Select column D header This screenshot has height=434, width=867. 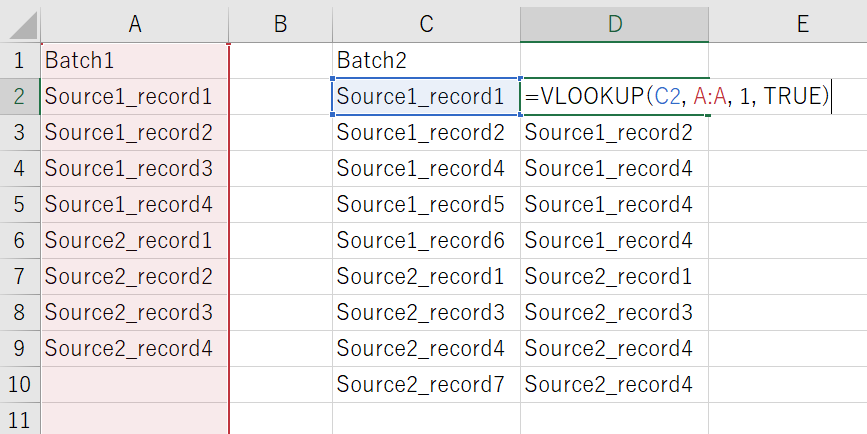click(614, 24)
